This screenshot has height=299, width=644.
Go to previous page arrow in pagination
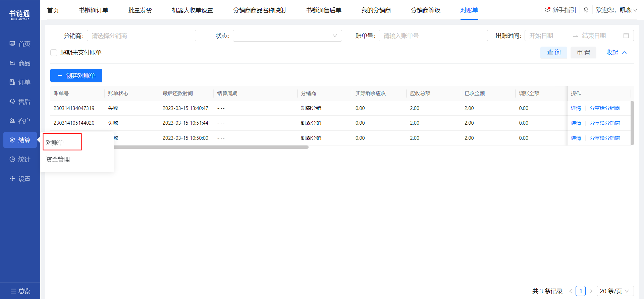click(571, 291)
